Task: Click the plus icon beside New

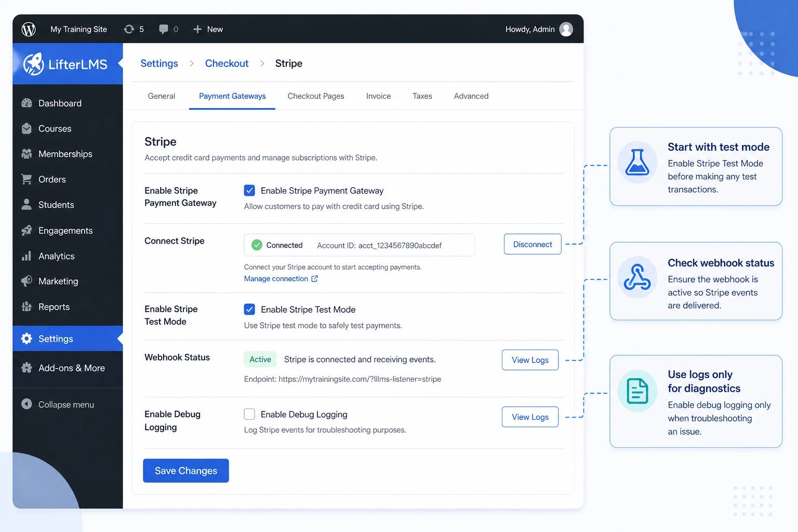Action: 197,29
